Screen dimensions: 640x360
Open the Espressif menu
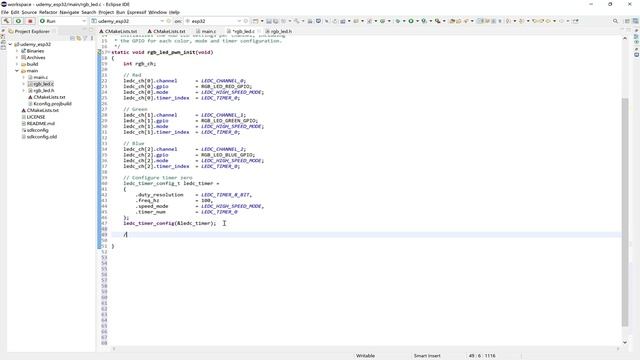tap(136, 12)
